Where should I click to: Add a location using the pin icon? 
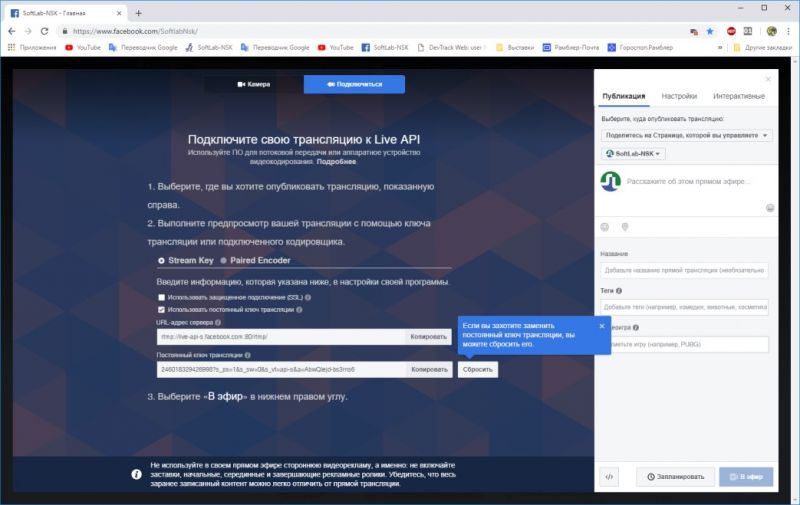coord(625,227)
